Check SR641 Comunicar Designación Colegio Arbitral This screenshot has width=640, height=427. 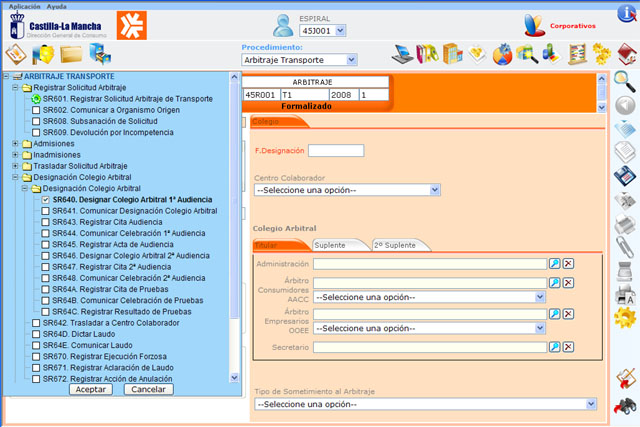click(x=45, y=211)
